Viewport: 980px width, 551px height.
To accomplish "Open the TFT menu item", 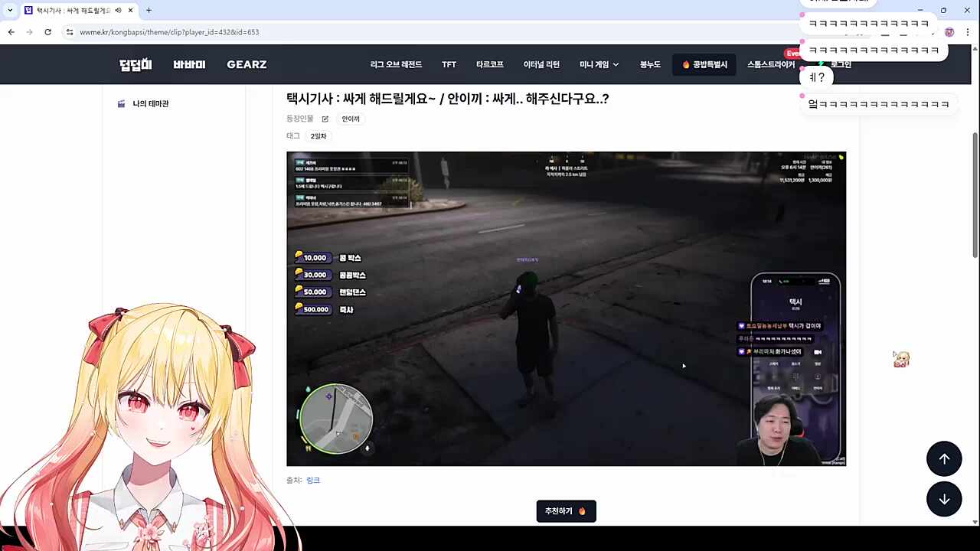I will click(449, 64).
